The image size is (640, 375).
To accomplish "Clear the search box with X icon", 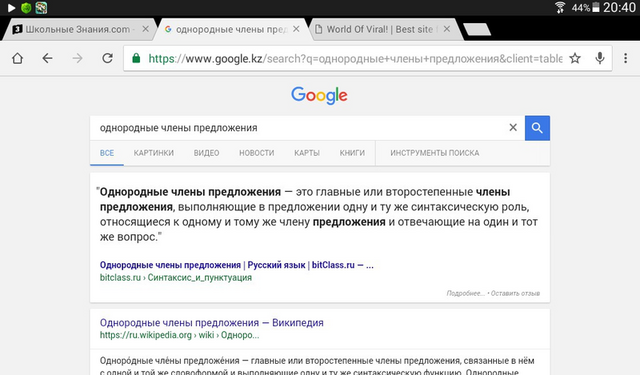I will (x=513, y=128).
